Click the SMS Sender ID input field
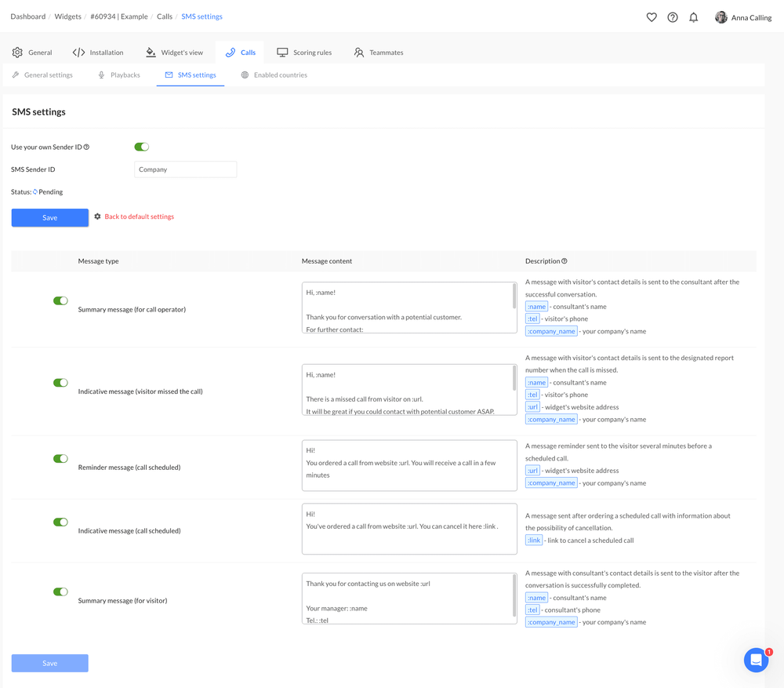The width and height of the screenshot is (784, 688). [x=185, y=169]
